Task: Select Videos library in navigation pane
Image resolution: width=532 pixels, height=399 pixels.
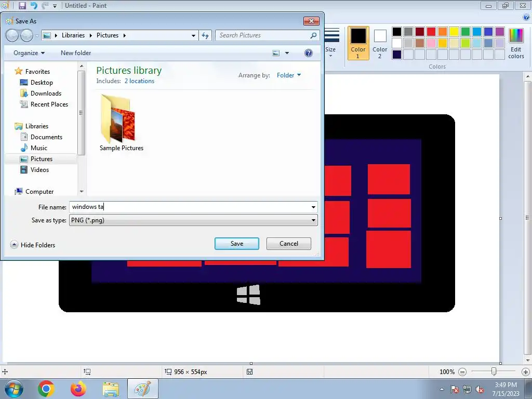Action: [x=39, y=170]
